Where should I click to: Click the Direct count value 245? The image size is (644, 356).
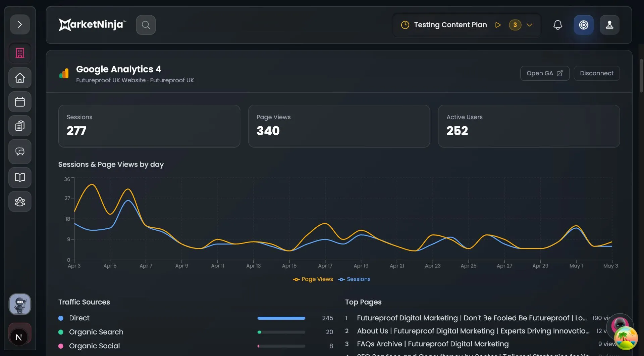point(328,318)
